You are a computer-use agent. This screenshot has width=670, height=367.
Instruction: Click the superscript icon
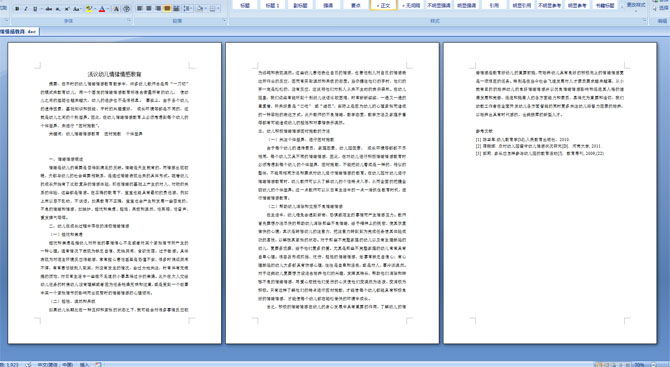point(67,9)
